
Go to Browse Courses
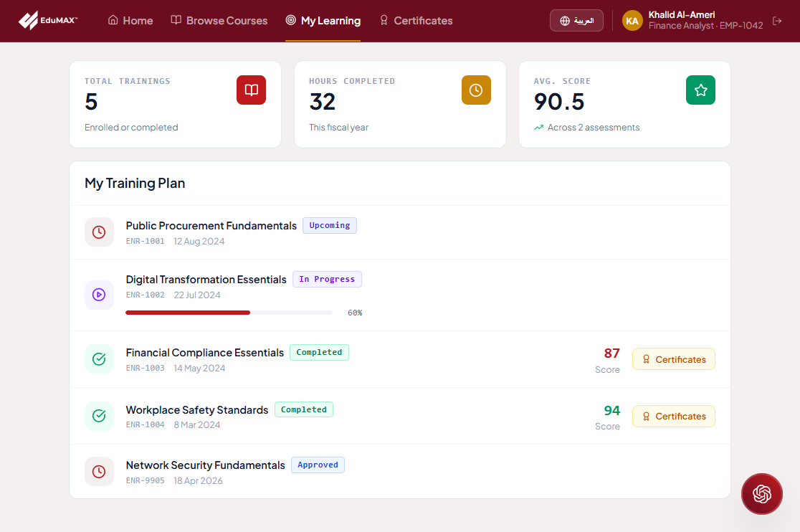(x=219, y=20)
